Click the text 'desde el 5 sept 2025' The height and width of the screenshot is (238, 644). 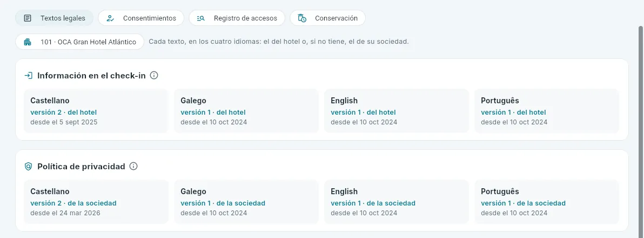tap(64, 122)
